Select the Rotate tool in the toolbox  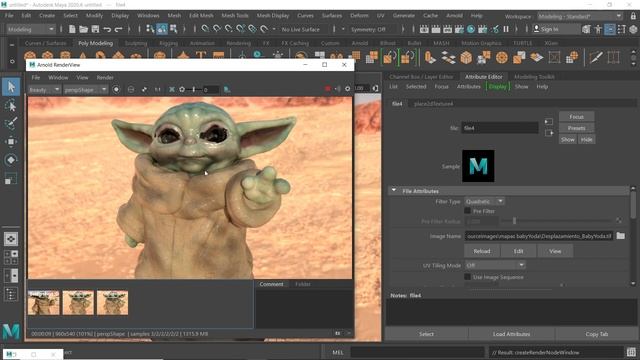pos(11,160)
